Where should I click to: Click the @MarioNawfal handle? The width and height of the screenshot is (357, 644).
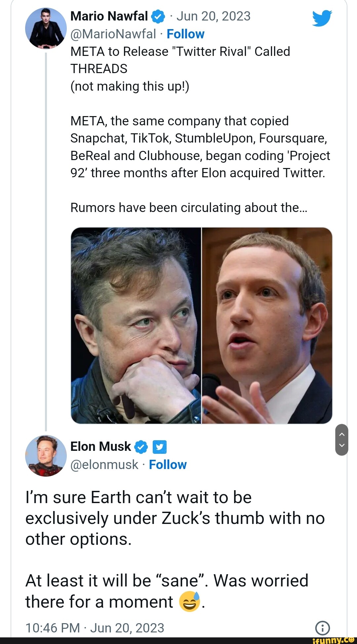point(113,34)
